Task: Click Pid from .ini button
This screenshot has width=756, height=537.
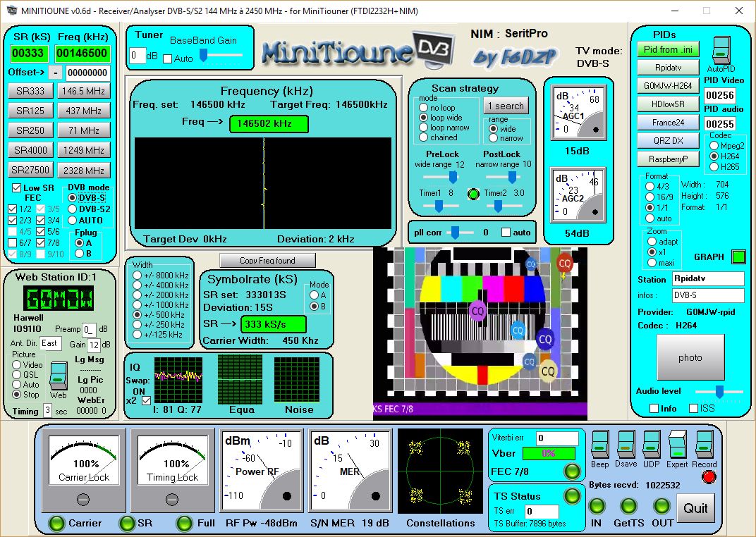Action: (x=669, y=49)
